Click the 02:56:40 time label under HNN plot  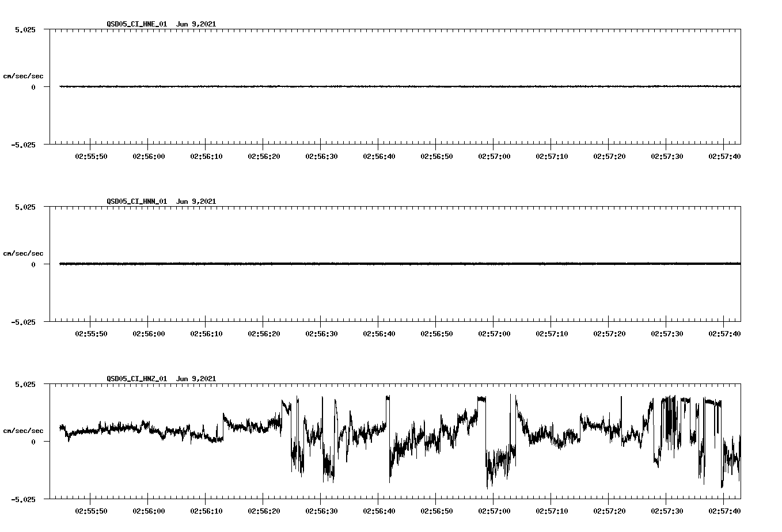point(379,333)
